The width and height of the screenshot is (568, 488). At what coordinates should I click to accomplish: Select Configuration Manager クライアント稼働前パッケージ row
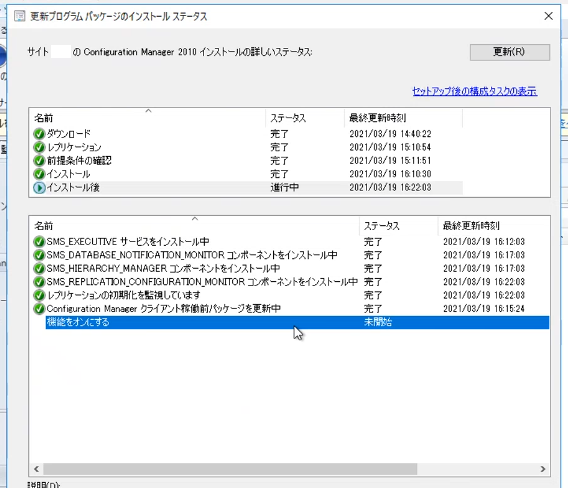point(163,309)
